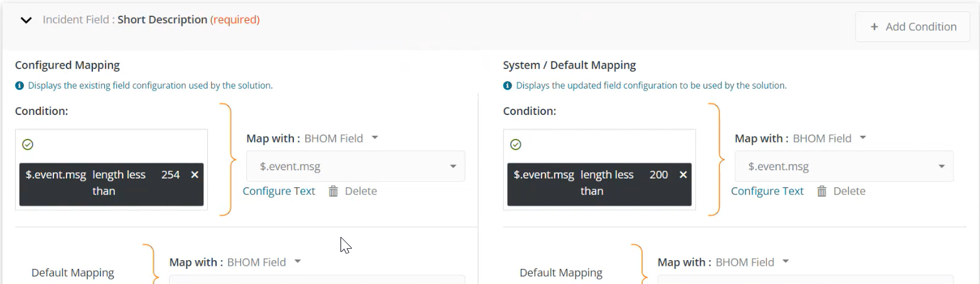980x284 pixels.
Task: Open Map with BHOM Field dropdown in System condition
Action: click(829, 138)
